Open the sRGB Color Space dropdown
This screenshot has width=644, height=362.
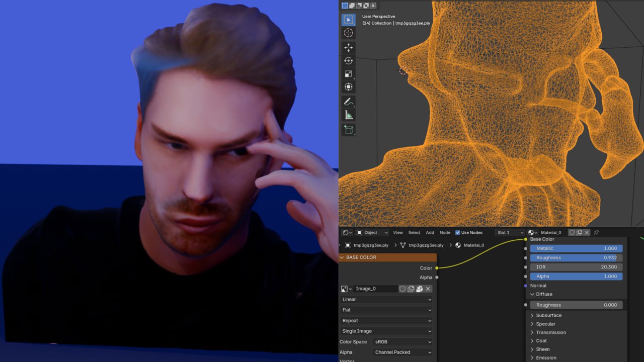click(403, 342)
